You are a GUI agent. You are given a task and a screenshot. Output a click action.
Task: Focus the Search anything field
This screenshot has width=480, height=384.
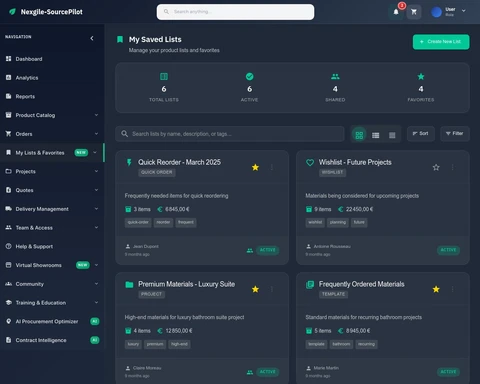pyautogui.click(x=235, y=12)
